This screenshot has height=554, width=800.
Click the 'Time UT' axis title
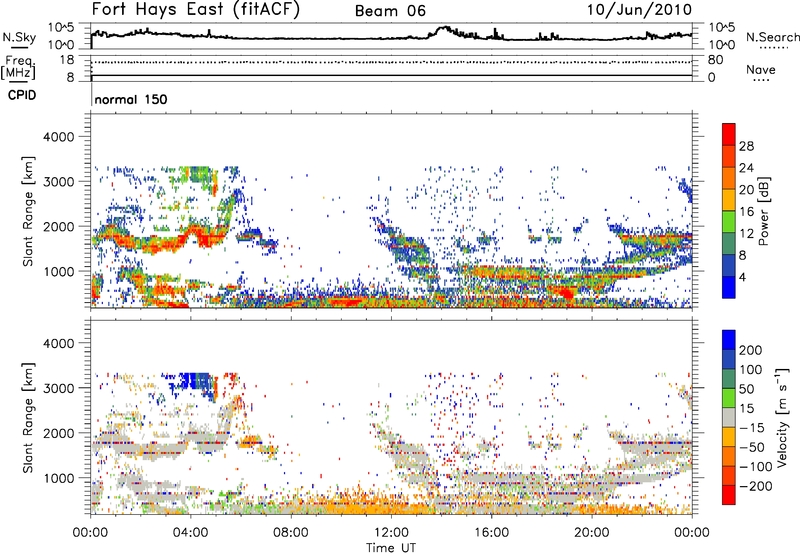pos(391,547)
